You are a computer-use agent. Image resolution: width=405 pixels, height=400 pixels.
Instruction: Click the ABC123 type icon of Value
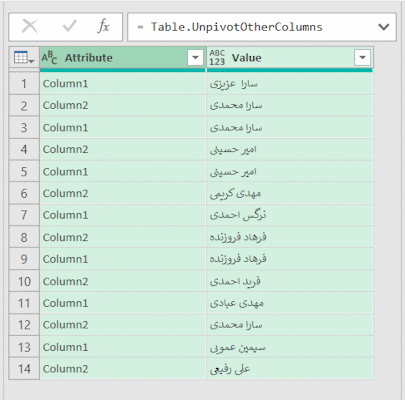[x=217, y=58]
